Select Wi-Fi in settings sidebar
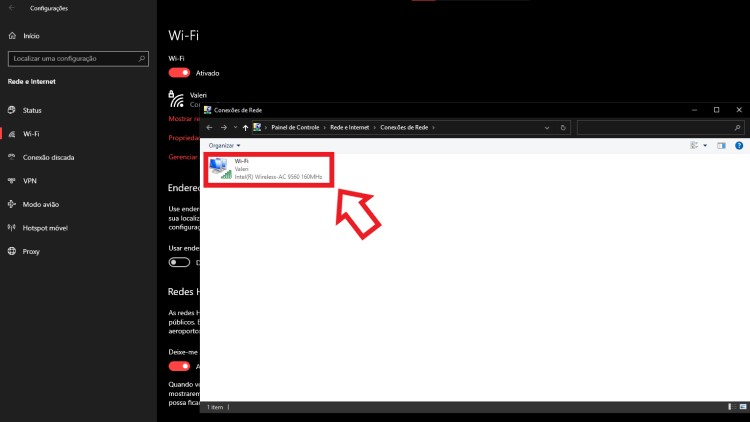This screenshot has height=422, width=750. (31, 134)
